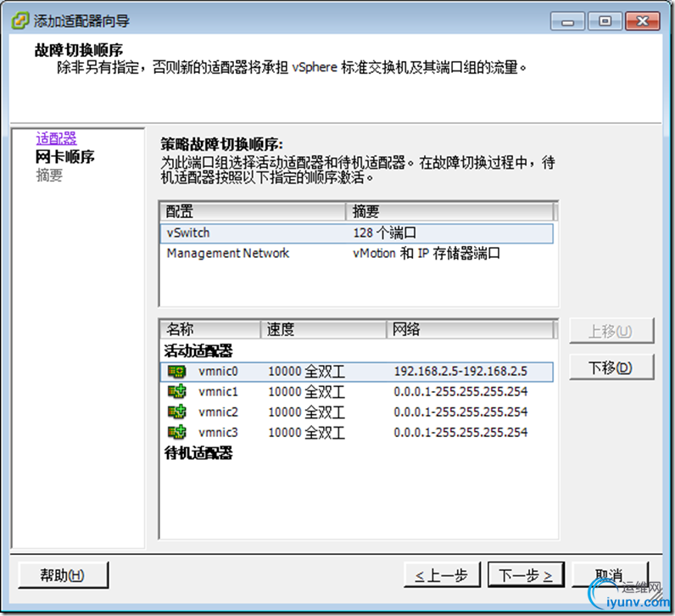Close the 添加适配器向导 window
Viewport: 675px width, 616px height.
pos(642,21)
